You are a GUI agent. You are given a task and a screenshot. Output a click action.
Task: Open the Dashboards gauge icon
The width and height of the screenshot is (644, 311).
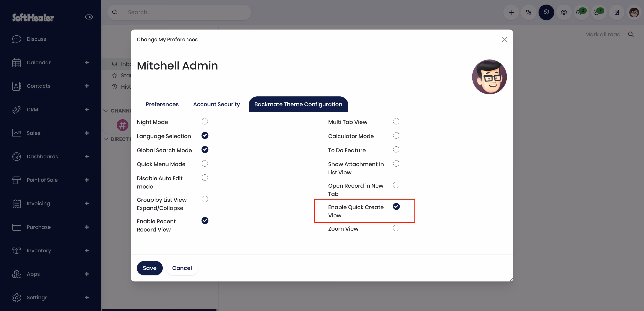coord(16,157)
